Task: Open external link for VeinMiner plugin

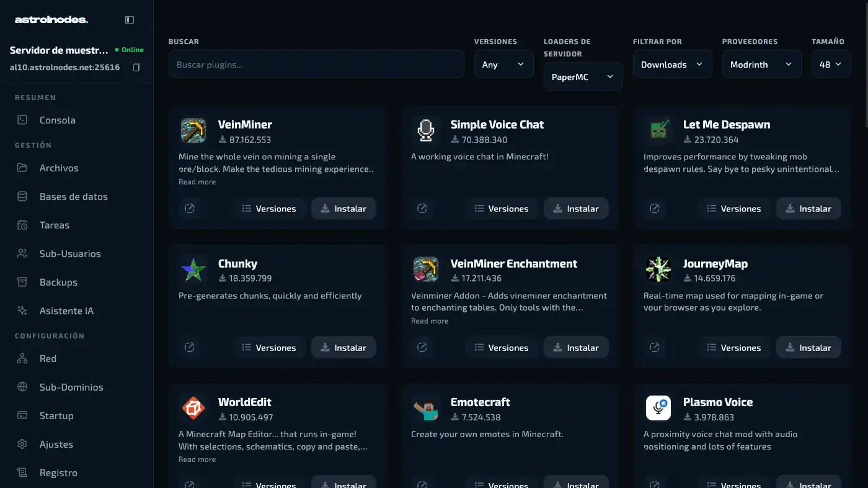Action: tap(190, 208)
